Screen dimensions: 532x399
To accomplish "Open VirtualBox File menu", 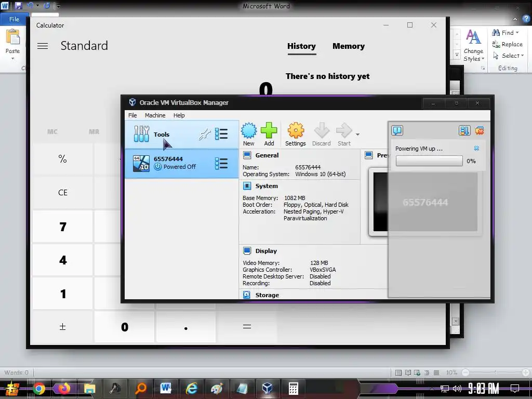I will coord(132,115).
